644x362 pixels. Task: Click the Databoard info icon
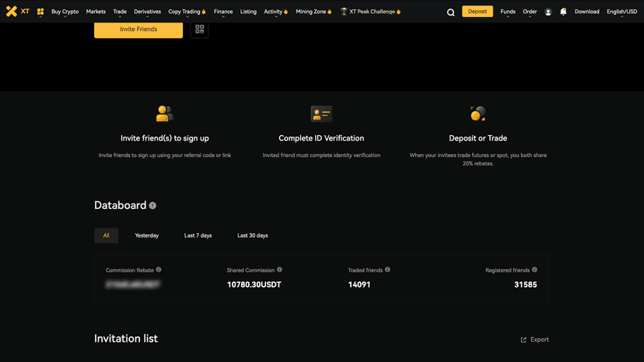152,206
